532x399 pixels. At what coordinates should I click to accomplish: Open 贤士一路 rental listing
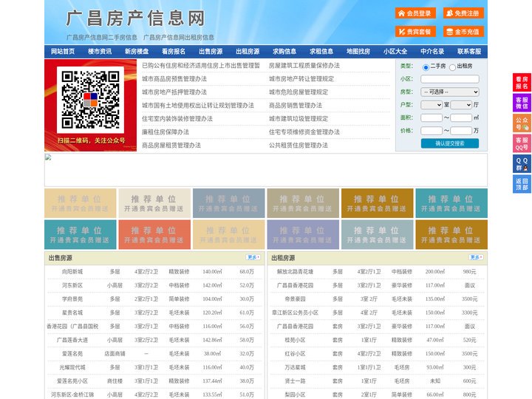click(x=295, y=381)
